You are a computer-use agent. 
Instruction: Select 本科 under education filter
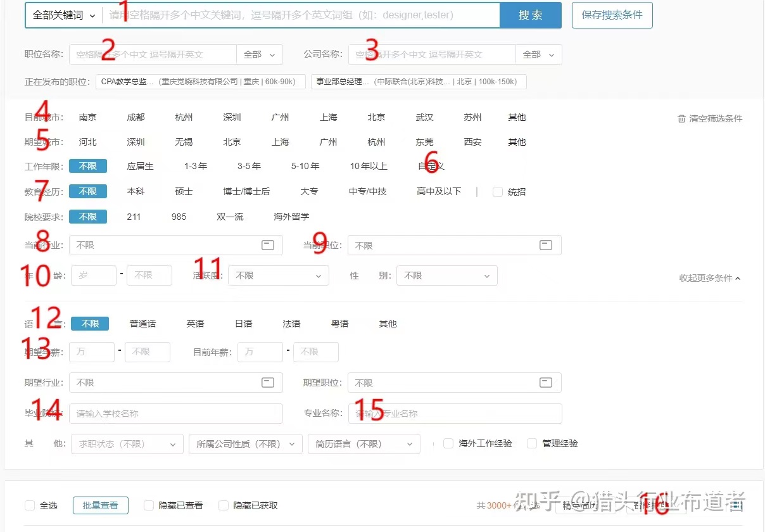136,191
